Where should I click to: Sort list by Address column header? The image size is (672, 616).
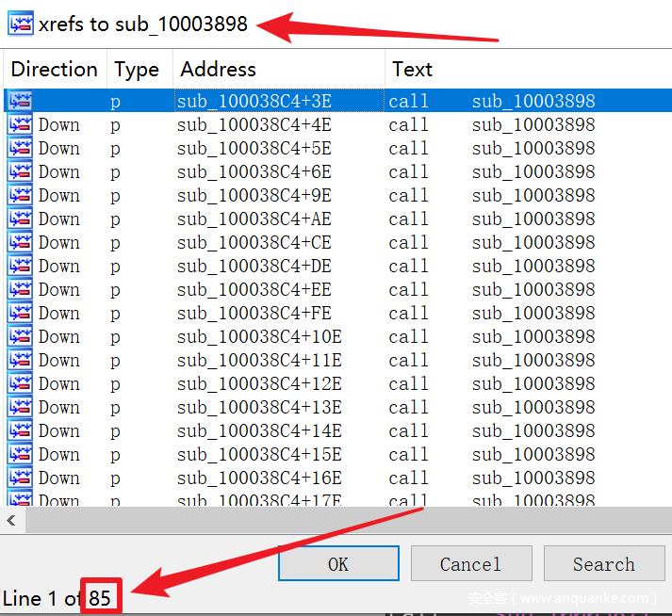point(218,70)
